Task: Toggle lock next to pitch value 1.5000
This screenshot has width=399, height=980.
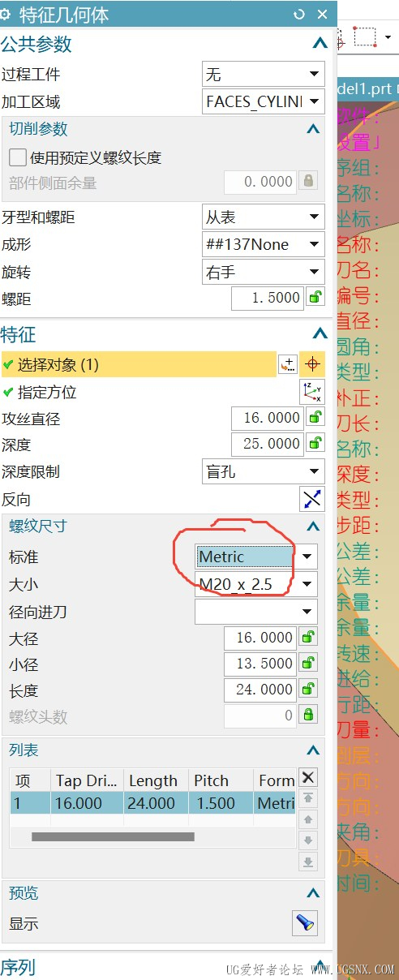Action: [315, 299]
